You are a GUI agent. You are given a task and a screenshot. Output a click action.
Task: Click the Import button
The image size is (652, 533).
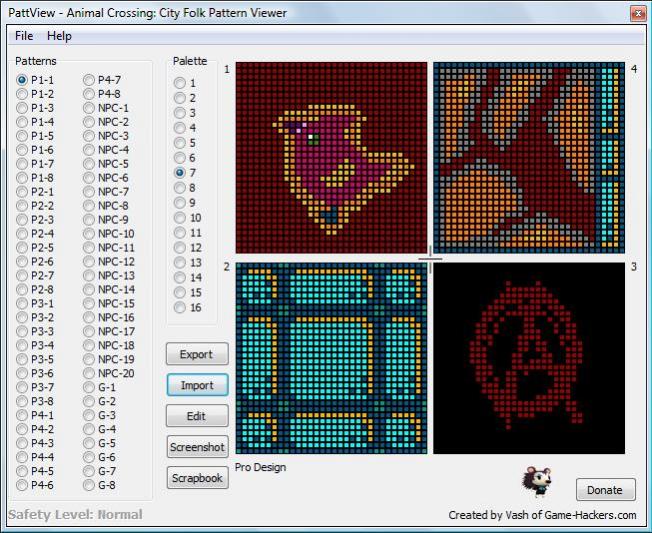pos(197,385)
